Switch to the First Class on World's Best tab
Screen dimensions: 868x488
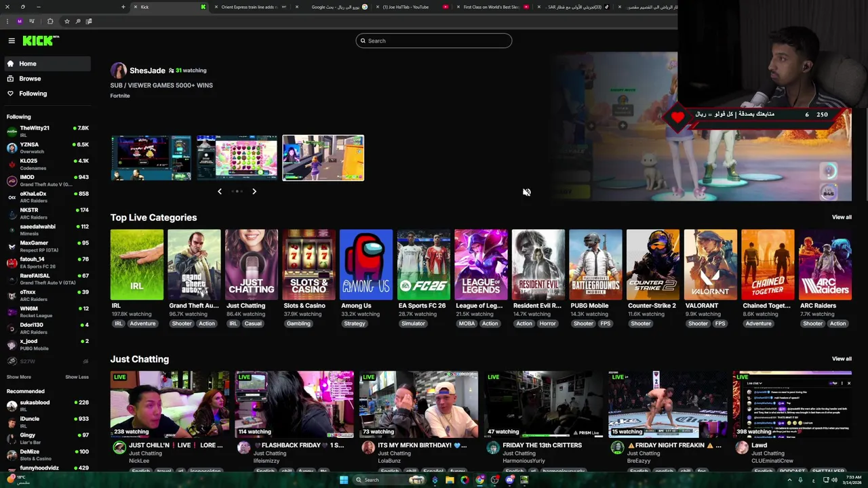492,7
